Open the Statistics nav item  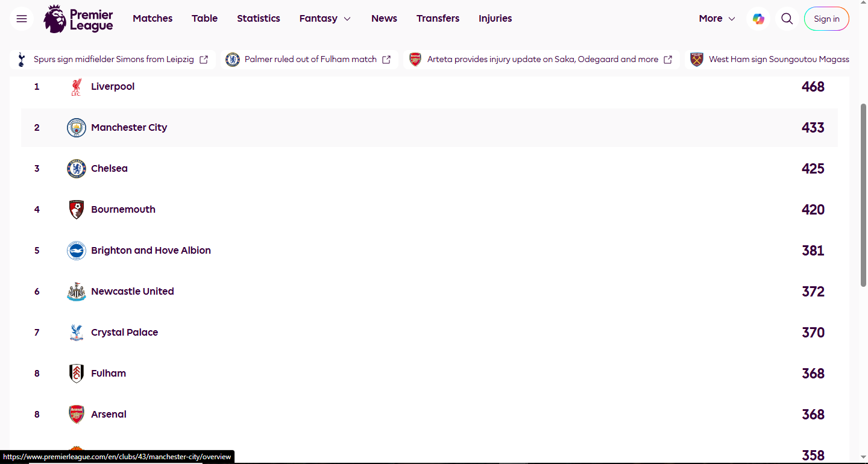(259, 19)
